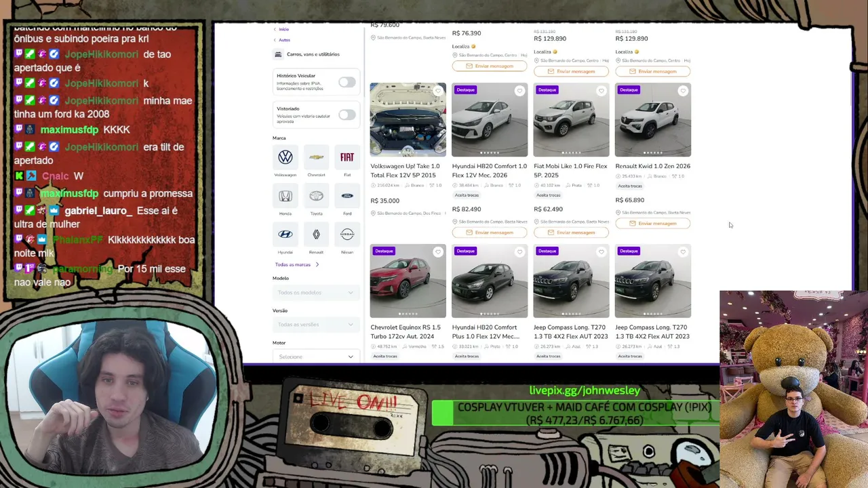Click Aceita trocas tag under Renault Kwid

[630, 186]
